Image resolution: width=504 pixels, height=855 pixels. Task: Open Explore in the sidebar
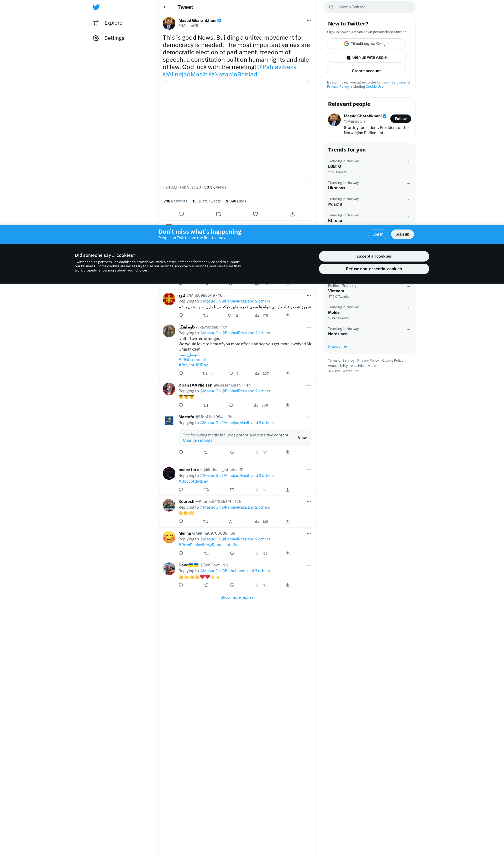113,23
